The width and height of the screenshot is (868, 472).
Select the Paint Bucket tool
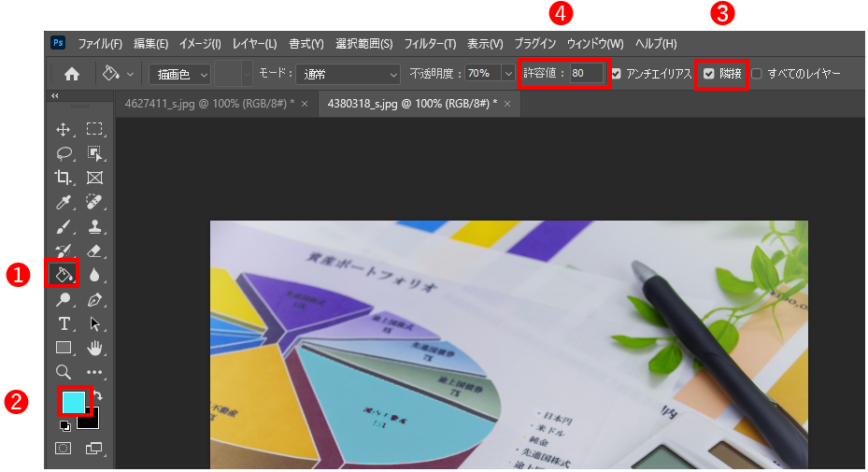click(x=64, y=274)
